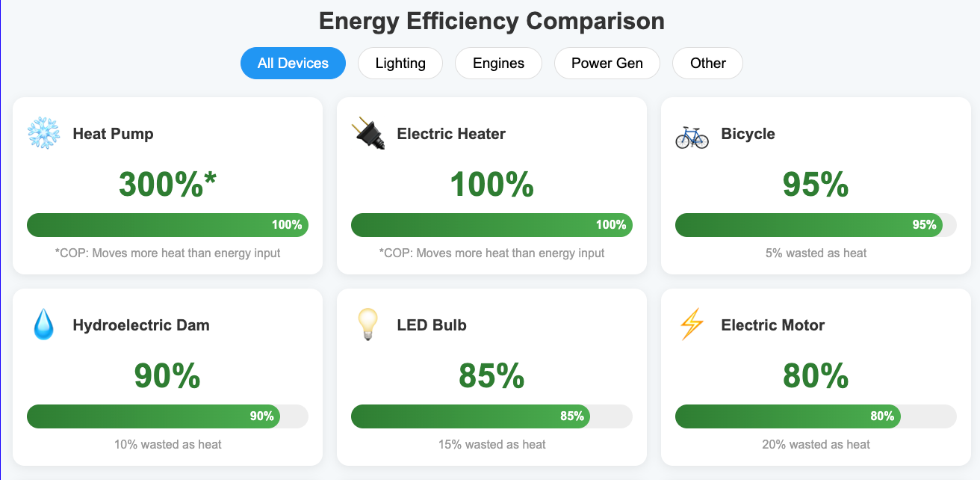
Task: Switch to the Engines tab
Action: pos(498,63)
